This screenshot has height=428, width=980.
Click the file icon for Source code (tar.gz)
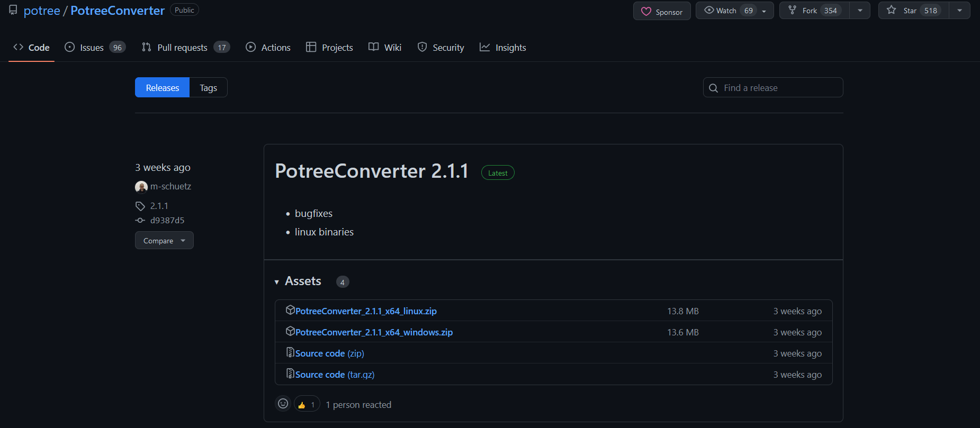click(290, 374)
